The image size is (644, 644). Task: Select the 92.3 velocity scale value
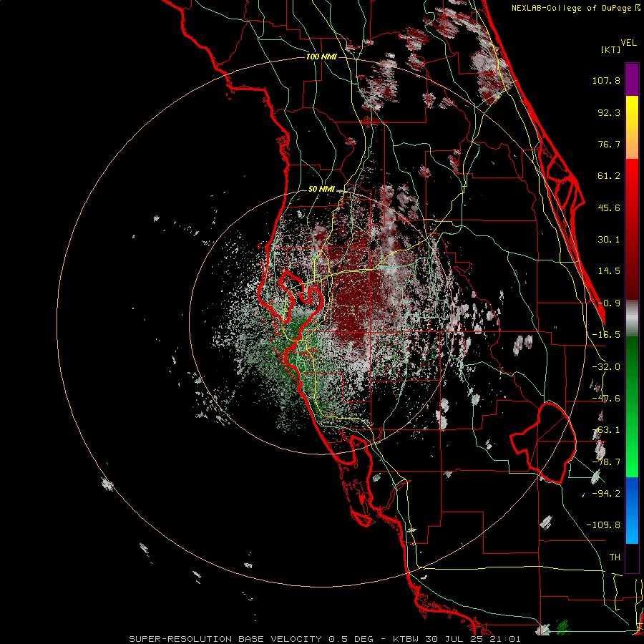click(609, 112)
